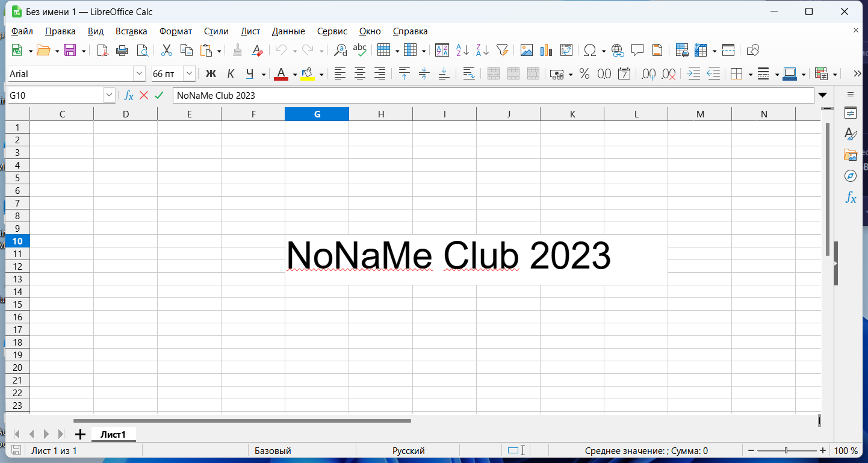The image size is (868, 463).
Task: Toggle italic (К) formatting
Action: pos(231,74)
